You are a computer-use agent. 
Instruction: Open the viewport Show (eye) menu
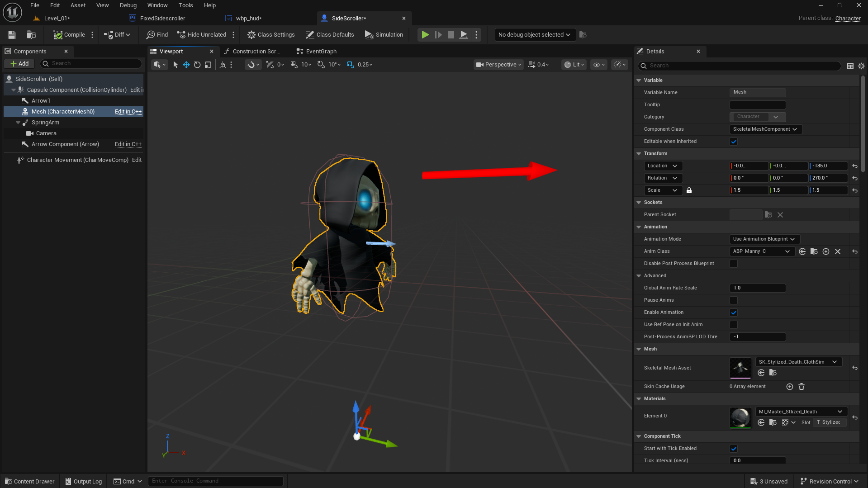(x=599, y=65)
